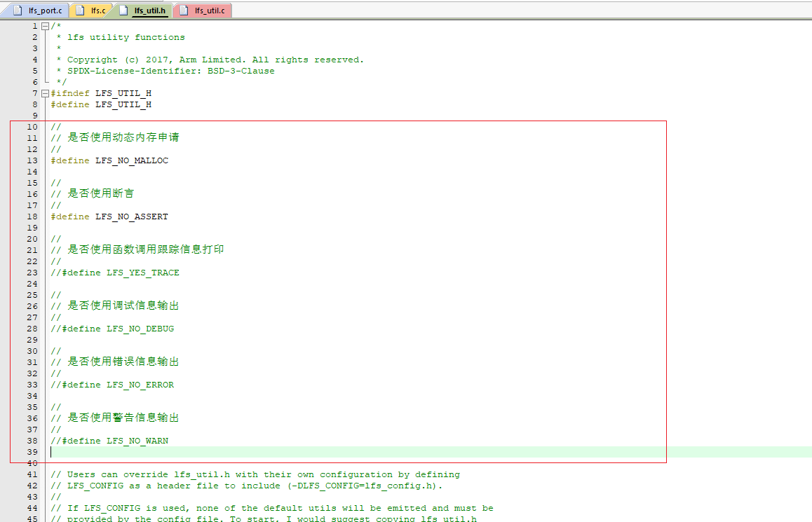Image resolution: width=812 pixels, height=522 pixels.
Task: Click the commented LFS_NO_DEBUG define line
Action: (x=112, y=329)
